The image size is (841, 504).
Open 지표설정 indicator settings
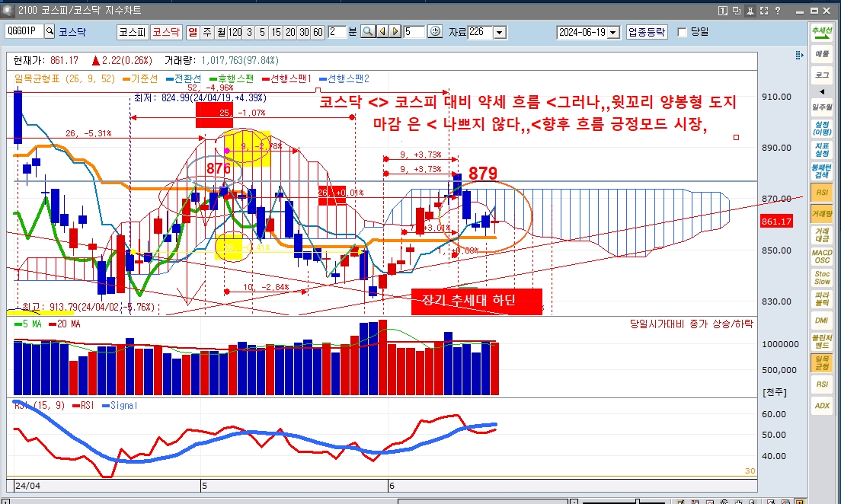[822, 149]
